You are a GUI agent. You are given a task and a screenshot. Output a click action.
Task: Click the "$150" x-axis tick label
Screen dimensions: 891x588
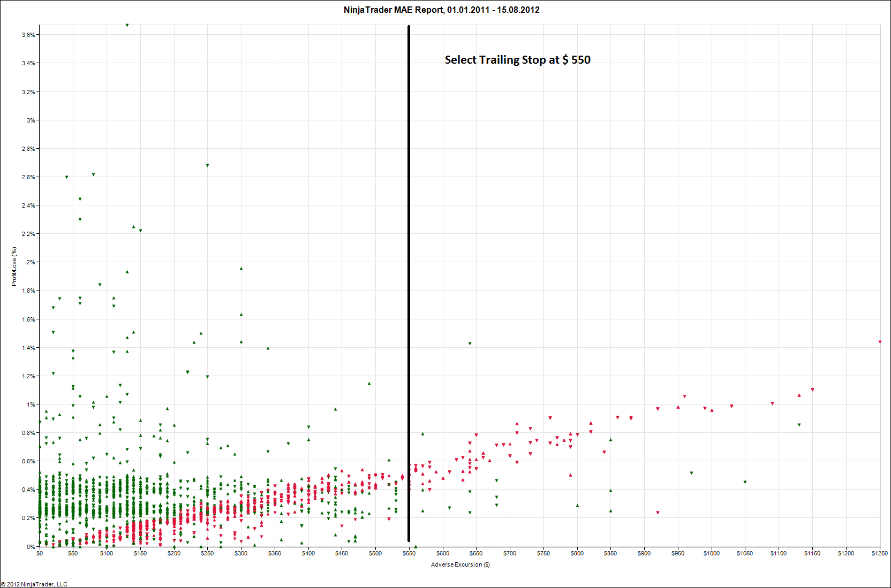click(140, 553)
